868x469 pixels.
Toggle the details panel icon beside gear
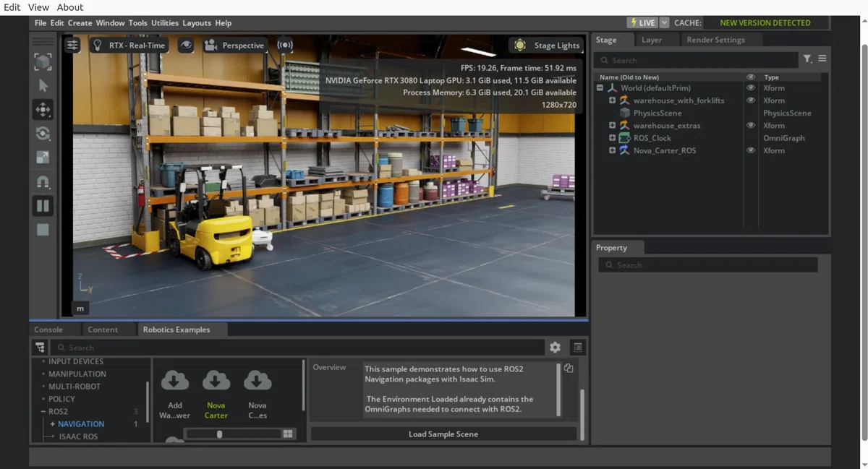coord(577,348)
